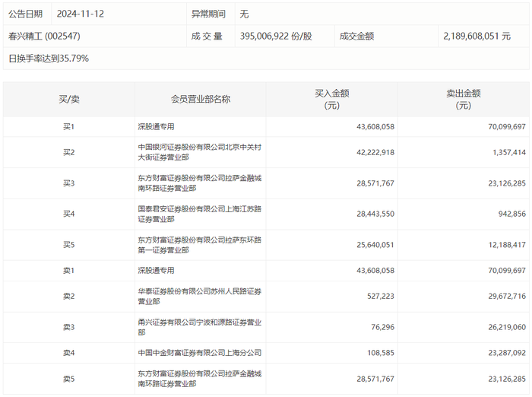Select 买3 buy amount 28,571,767
Image resolution: width=532 pixels, height=397 pixels.
click(x=375, y=183)
